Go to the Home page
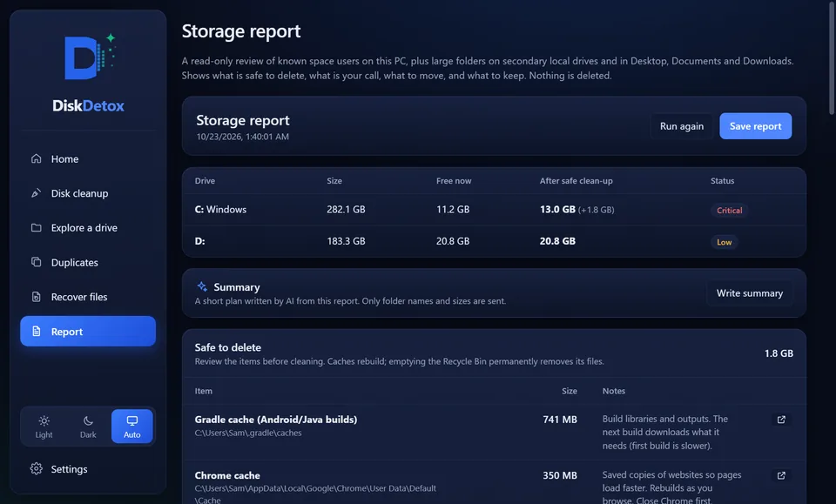The image size is (836, 504). coord(88,158)
